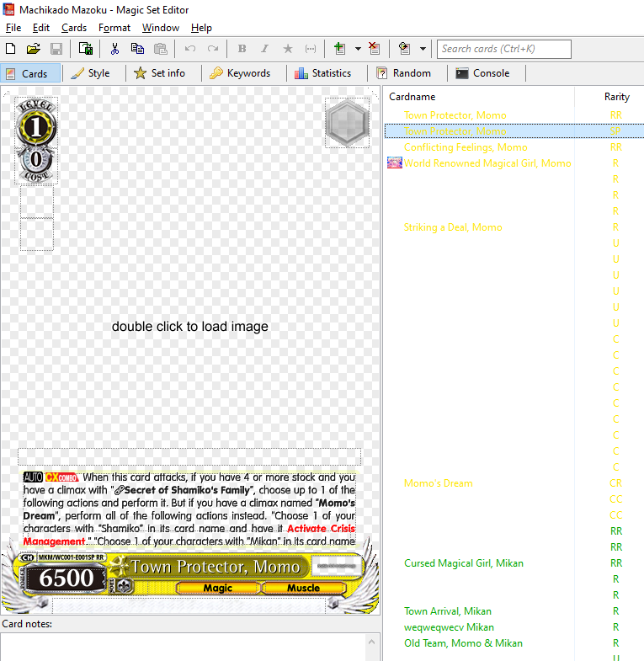The width and height of the screenshot is (644, 661).
Task: Click the soul icon beside power
Action: (x=125, y=586)
